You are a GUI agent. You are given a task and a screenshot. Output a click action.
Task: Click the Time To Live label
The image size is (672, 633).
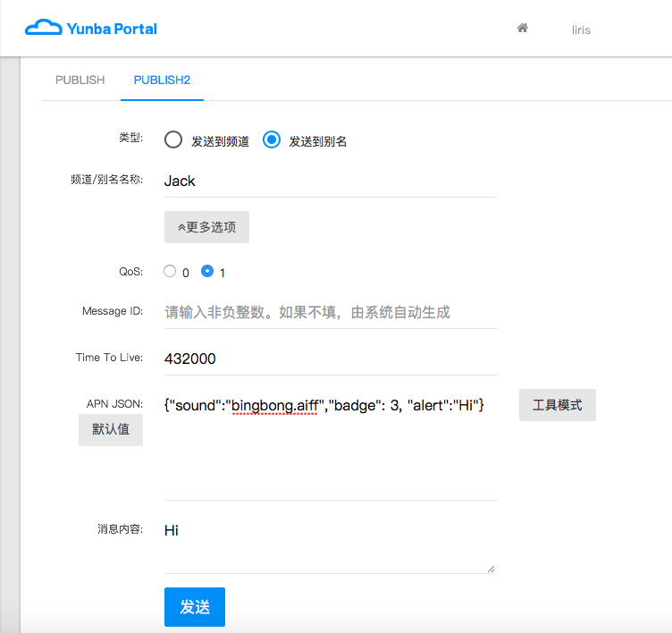click(x=109, y=358)
